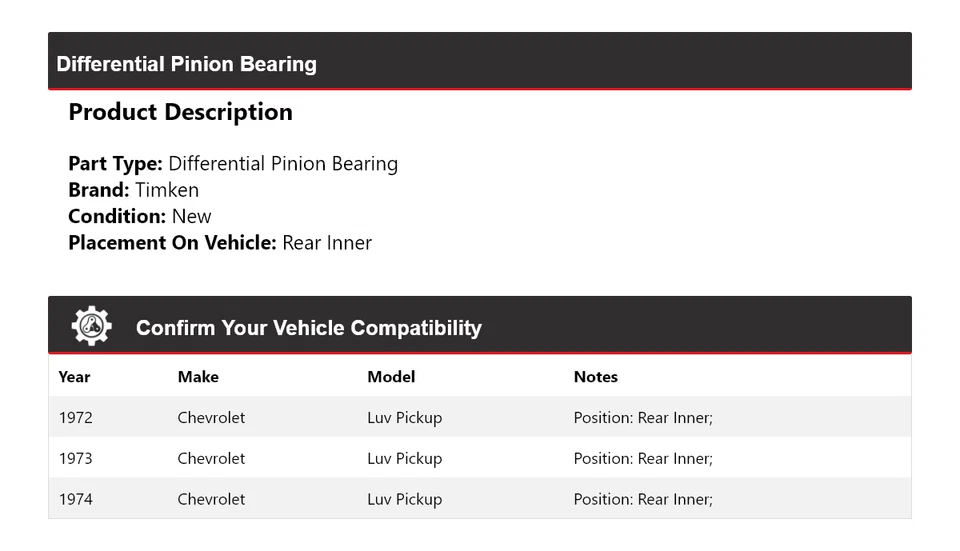Click the gear compatibility icon
The width and height of the screenshot is (960, 551).
tap(91, 326)
